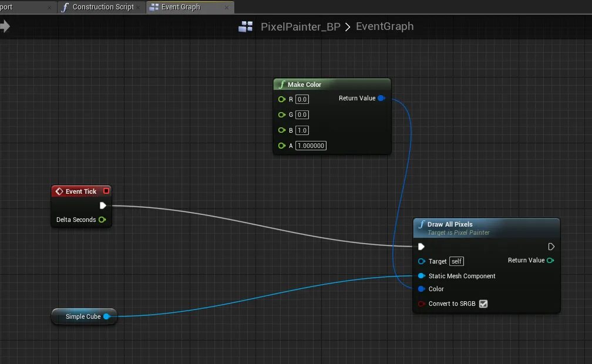
Task: Click the EventGraph breadcrumb
Action: pos(385,26)
